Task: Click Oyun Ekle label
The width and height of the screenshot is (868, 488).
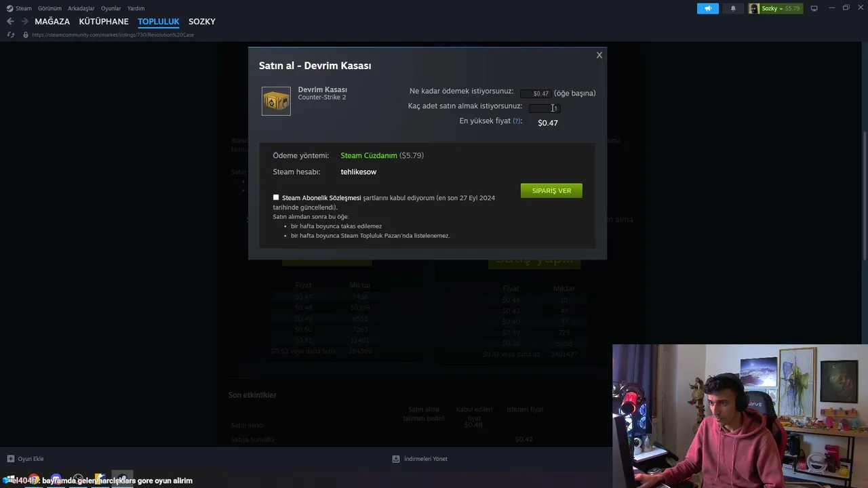Action: pos(31,459)
